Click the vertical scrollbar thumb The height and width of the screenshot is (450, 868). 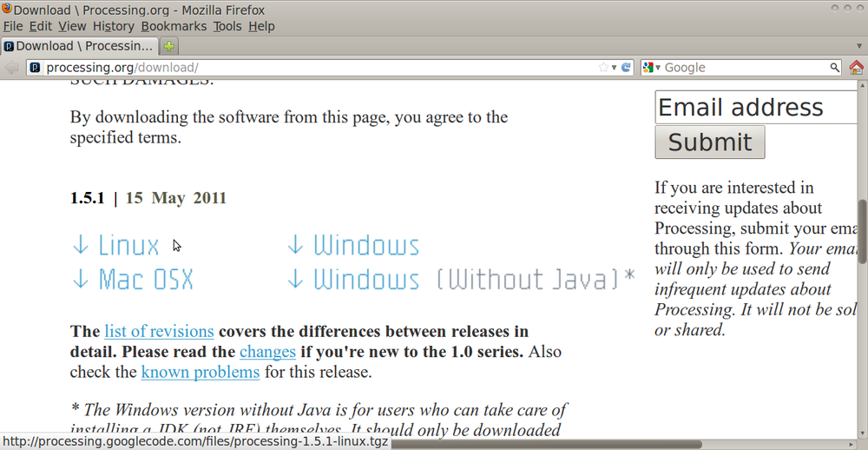(x=863, y=232)
